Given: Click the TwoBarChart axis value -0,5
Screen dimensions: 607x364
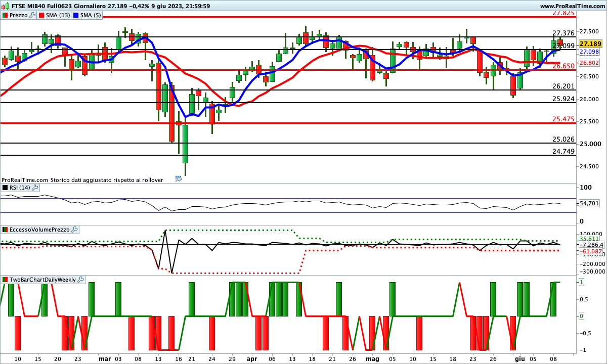Looking at the screenshot, I should click(x=584, y=333).
